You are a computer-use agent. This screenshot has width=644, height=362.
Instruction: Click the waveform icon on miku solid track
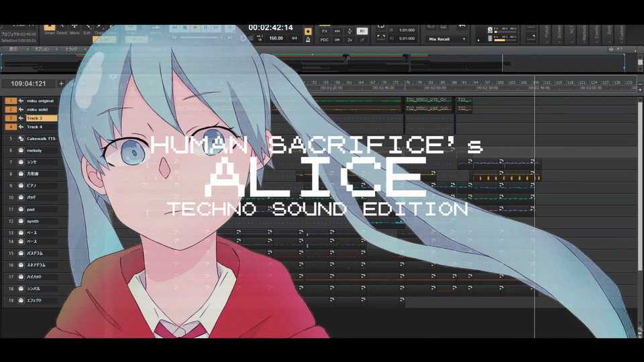(21, 109)
